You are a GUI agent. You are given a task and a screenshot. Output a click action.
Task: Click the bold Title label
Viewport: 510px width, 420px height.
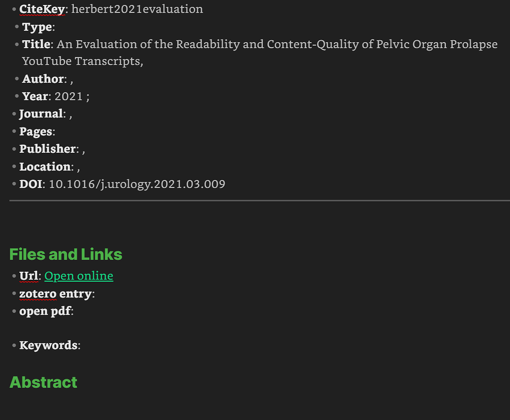point(36,44)
